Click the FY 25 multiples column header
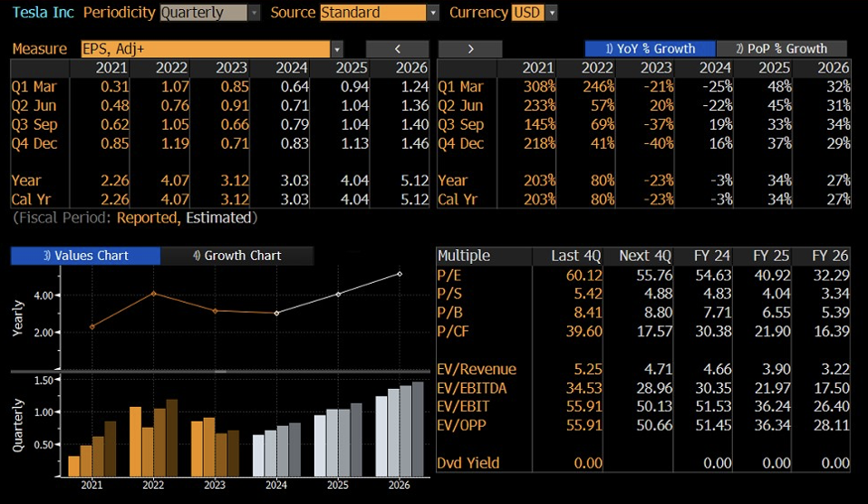The image size is (868, 504). [x=771, y=256]
